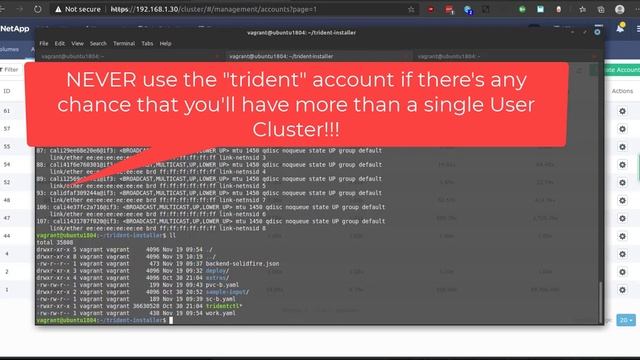Viewport: 640px width, 360px height.
Task: Open Actions gear for account ID 1
Action: click(x=622, y=290)
